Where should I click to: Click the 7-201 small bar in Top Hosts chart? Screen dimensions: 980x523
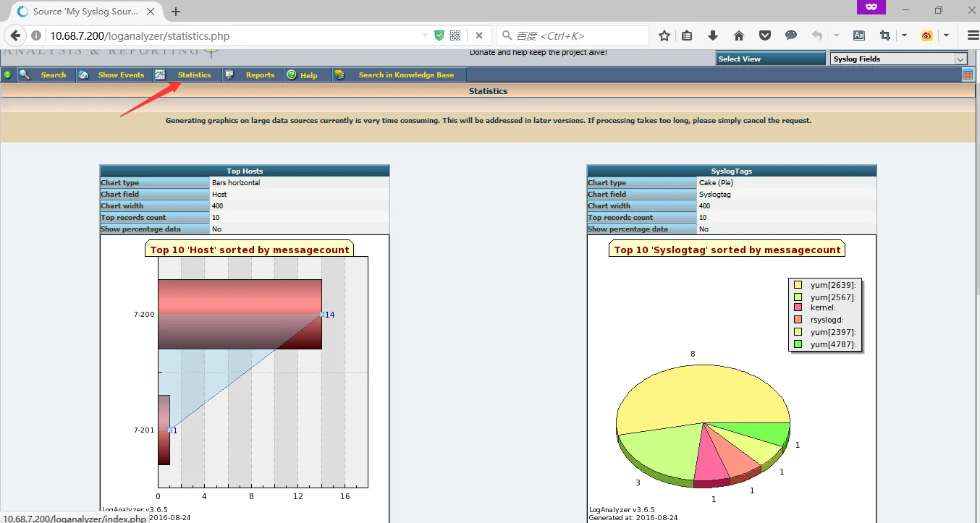(164, 430)
